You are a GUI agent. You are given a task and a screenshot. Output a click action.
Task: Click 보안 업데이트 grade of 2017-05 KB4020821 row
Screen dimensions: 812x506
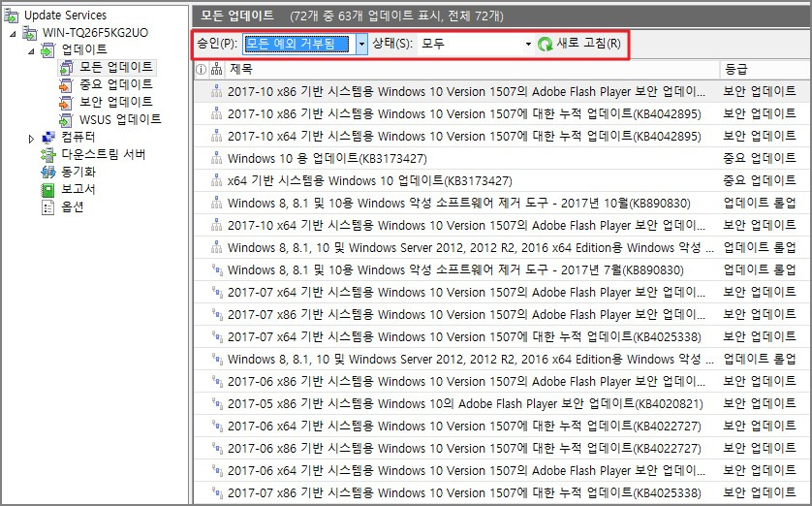tap(759, 403)
